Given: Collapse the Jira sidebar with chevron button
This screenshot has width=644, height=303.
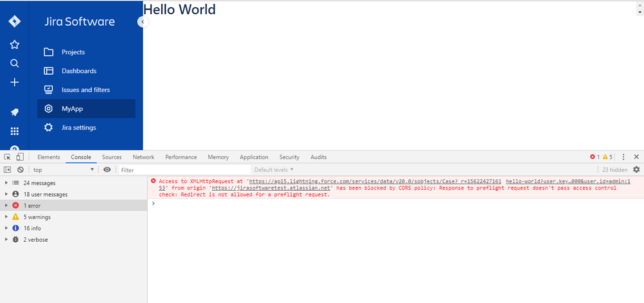Looking at the screenshot, I should point(142,22).
